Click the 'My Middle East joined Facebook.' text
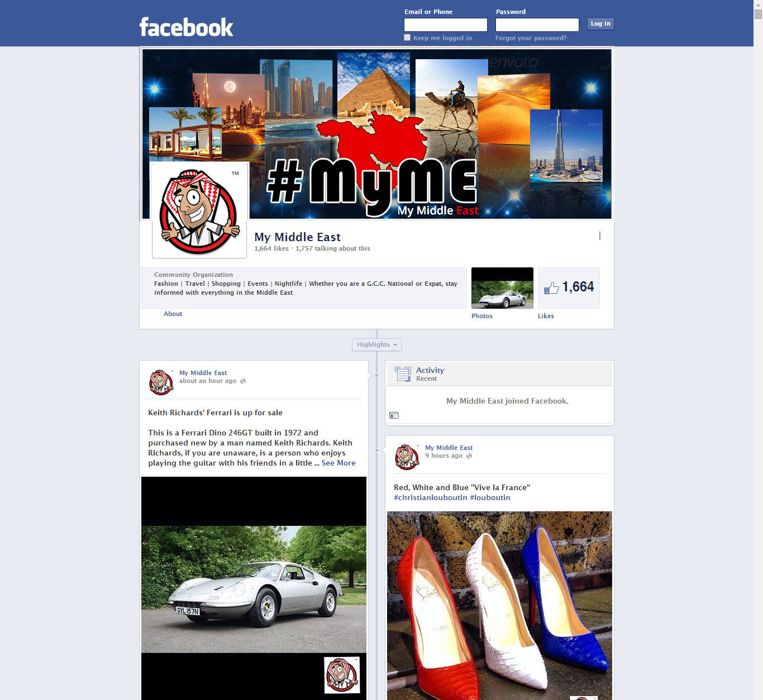This screenshot has width=763, height=700. coord(507,401)
